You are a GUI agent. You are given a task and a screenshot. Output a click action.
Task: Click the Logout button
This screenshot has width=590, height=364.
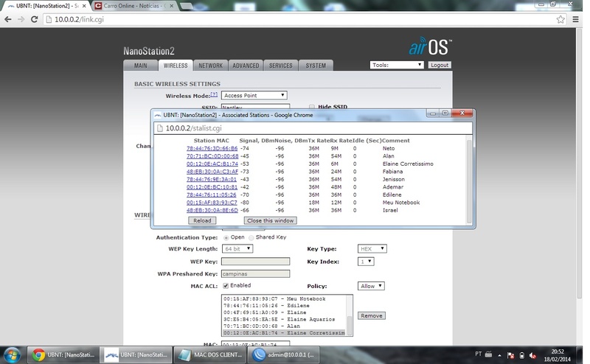(440, 65)
